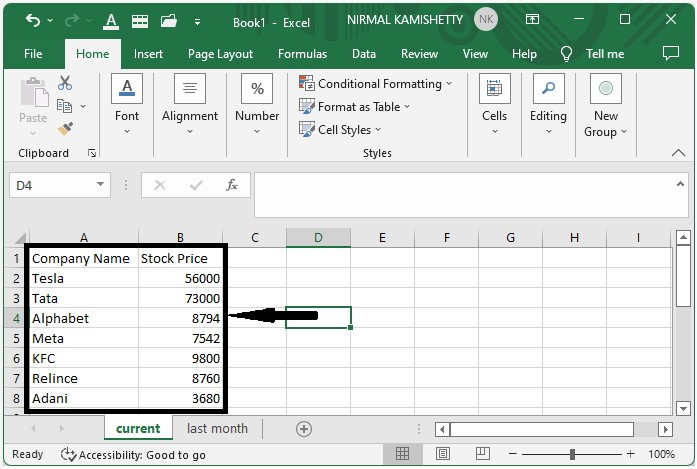
Task: Click the Copy icon in Clipboard group
Action: 65,106
